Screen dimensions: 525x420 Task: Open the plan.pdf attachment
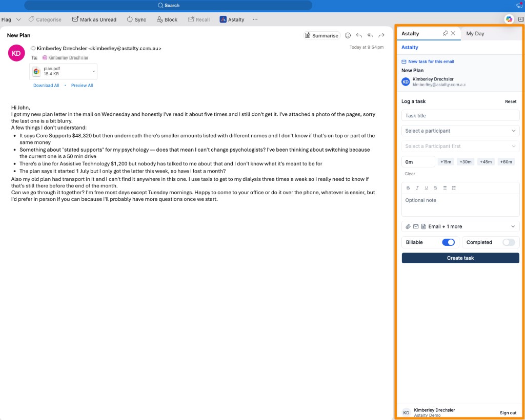coord(59,71)
